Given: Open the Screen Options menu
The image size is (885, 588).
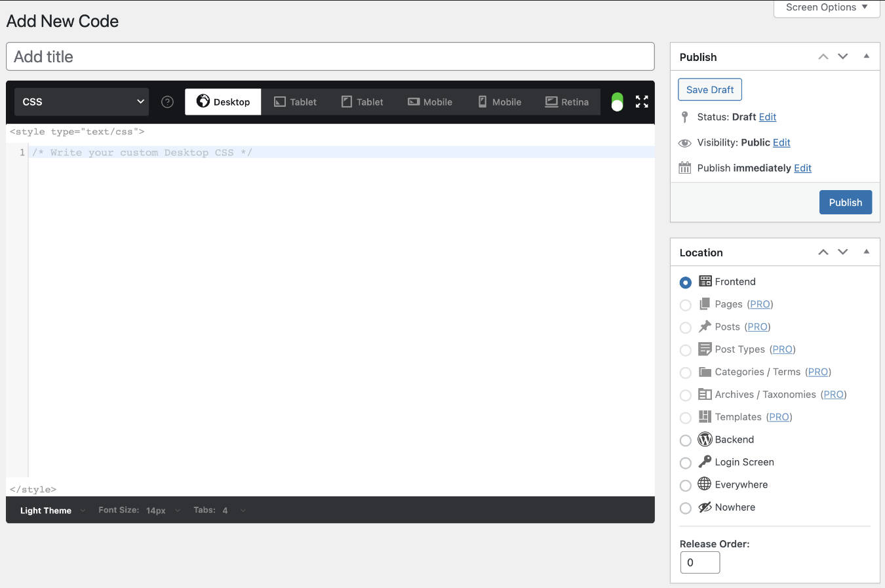Looking at the screenshot, I should (x=826, y=7).
